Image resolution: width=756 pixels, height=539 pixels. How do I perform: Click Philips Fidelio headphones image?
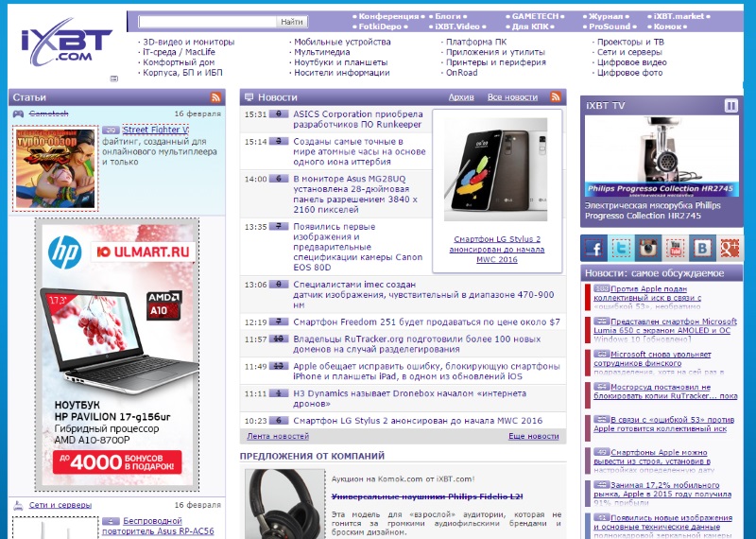point(285,504)
